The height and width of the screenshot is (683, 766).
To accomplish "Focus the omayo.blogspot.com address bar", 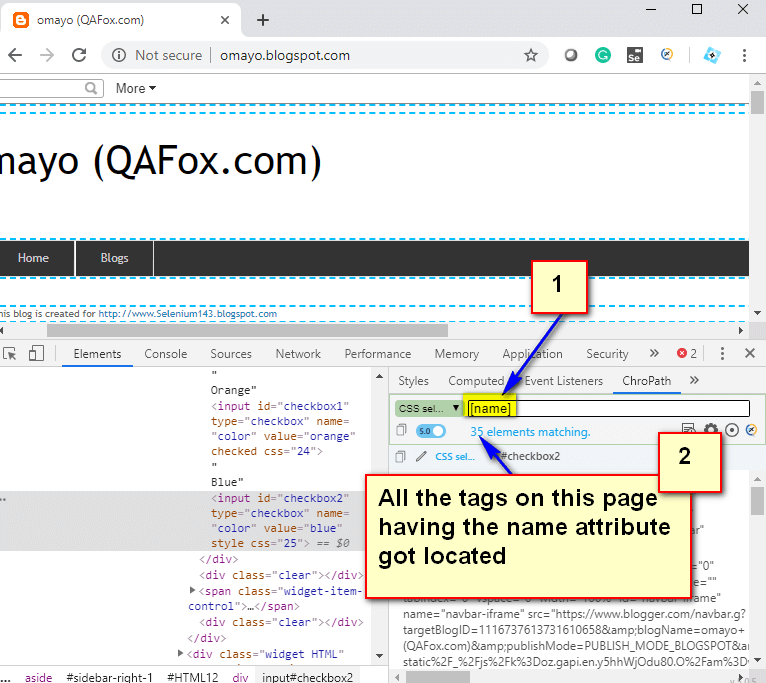I will [285, 55].
